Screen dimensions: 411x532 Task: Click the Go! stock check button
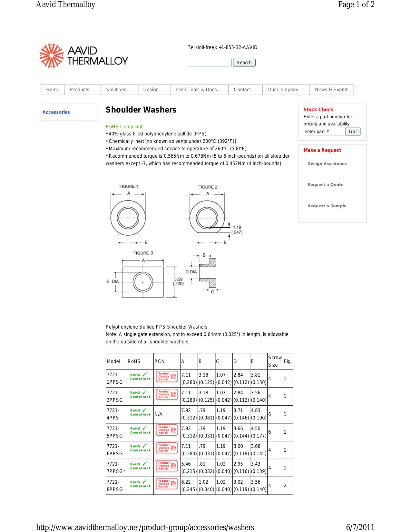353,132
